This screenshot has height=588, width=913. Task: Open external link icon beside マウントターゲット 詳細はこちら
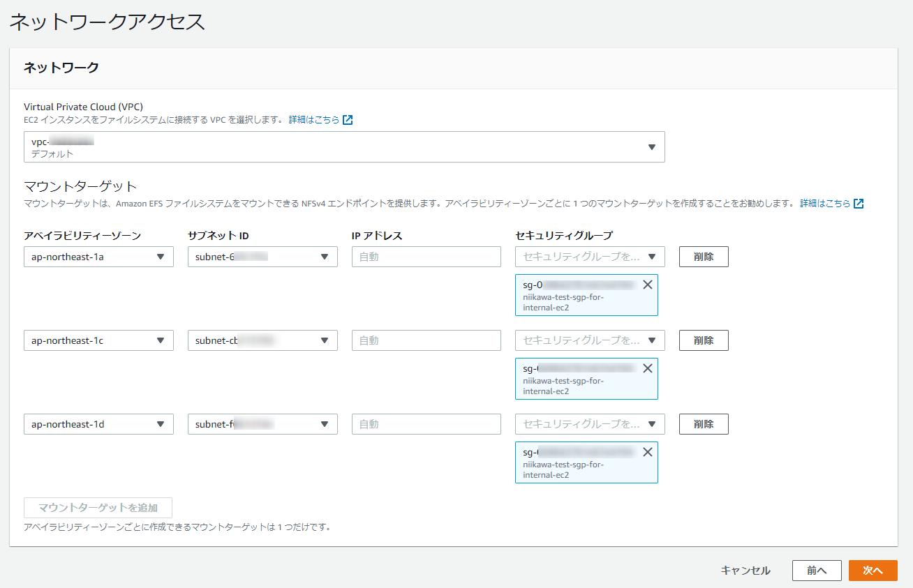(x=859, y=204)
